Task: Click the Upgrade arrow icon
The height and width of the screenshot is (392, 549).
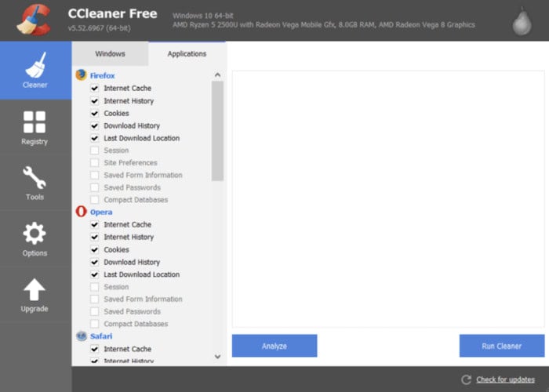Action: 35,289
